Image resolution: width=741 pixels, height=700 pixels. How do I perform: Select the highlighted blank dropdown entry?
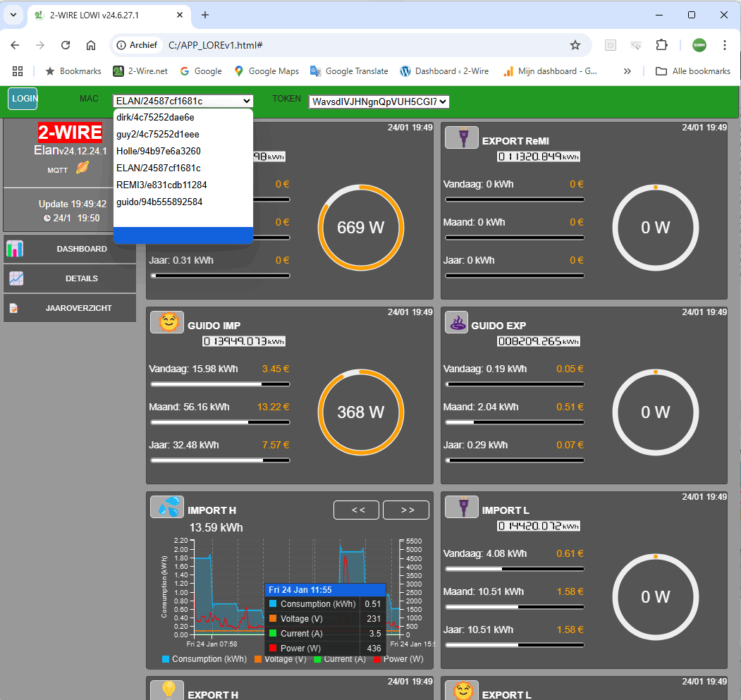(183, 235)
